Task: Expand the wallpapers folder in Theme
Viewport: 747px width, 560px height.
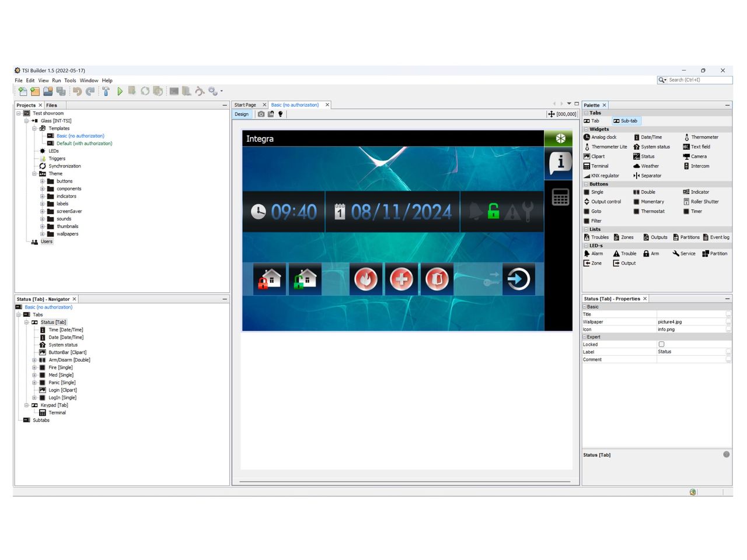Action: coord(43,234)
